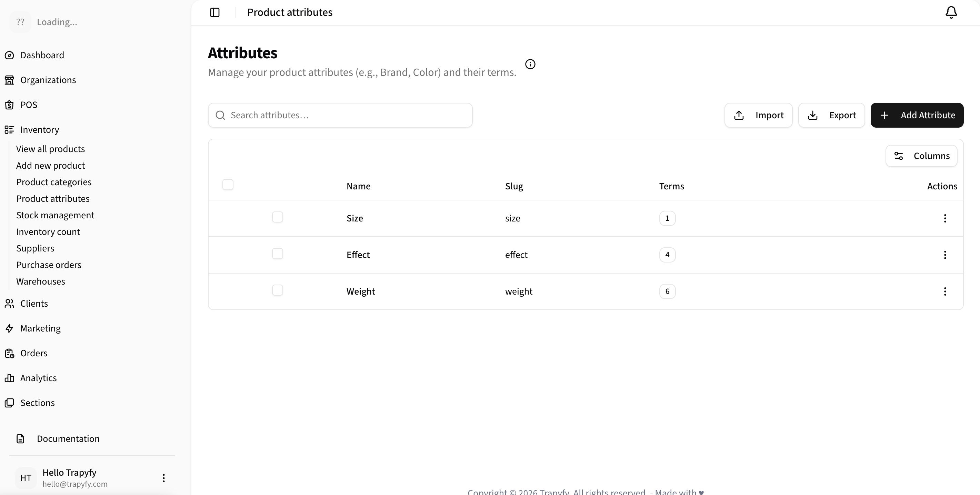
Task: Open actions menu for Weight row
Action: point(945,291)
